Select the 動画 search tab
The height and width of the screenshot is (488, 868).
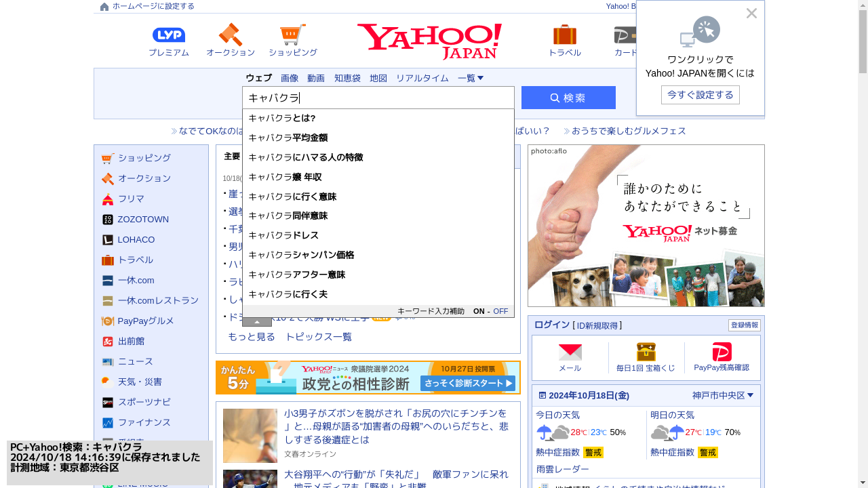316,78
